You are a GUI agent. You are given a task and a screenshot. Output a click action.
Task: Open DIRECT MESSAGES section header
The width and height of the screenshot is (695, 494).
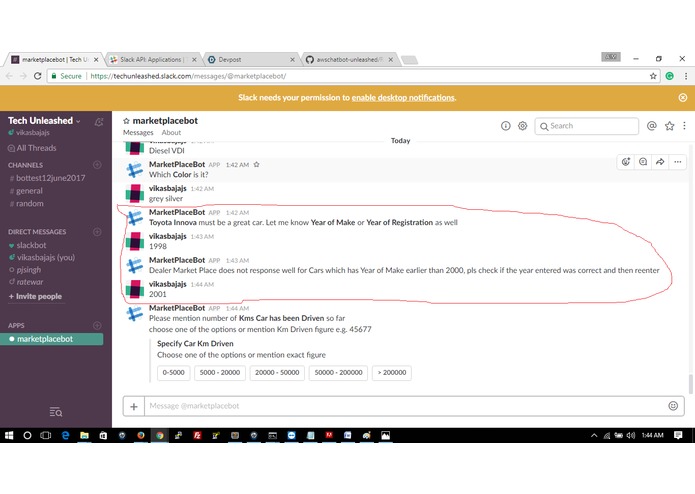click(37, 232)
